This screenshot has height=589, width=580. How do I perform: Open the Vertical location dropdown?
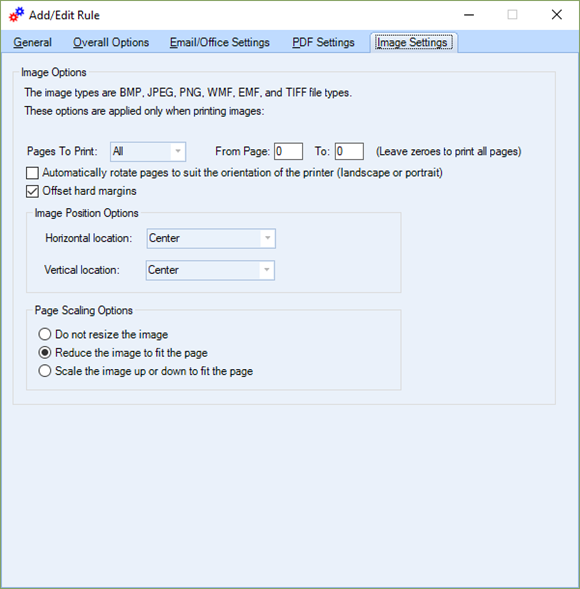pyautogui.click(x=210, y=270)
